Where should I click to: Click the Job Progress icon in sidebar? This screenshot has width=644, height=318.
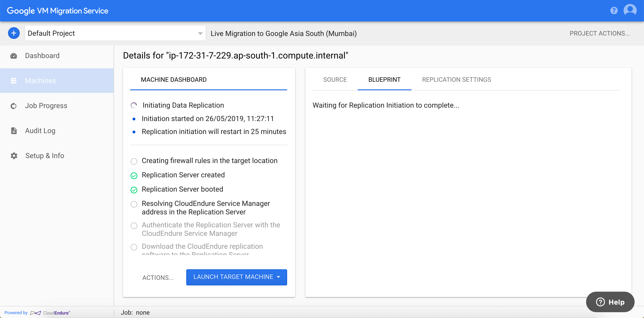click(x=14, y=106)
